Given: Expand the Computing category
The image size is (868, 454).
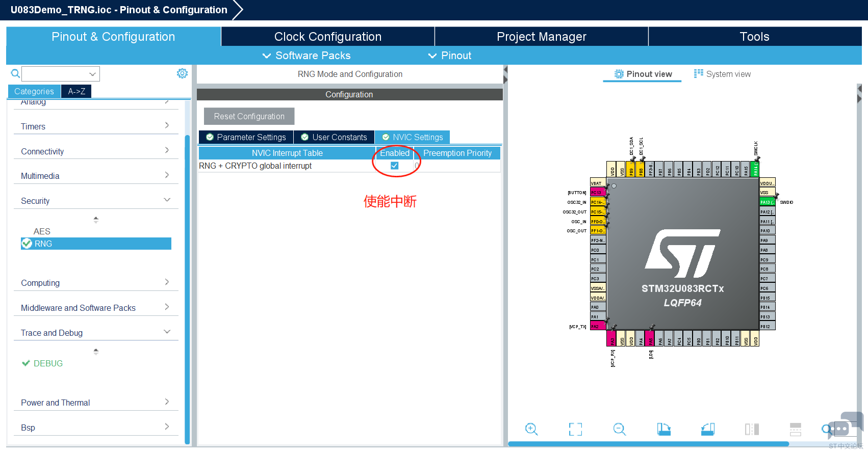Looking at the screenshot, I should pos(96,283).
